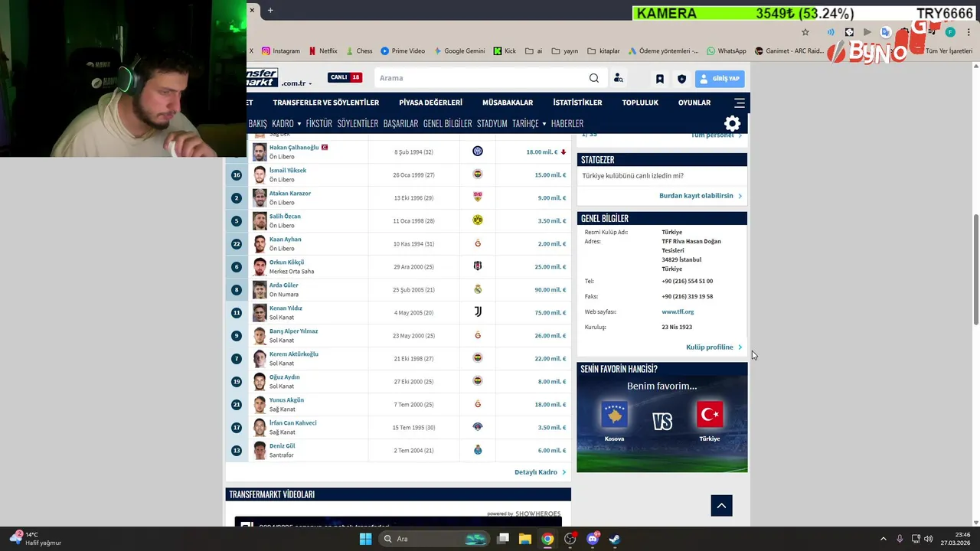Open the Ödeme yöntemleri bookmark
The image size is (980, 551).
coord(663,51)
